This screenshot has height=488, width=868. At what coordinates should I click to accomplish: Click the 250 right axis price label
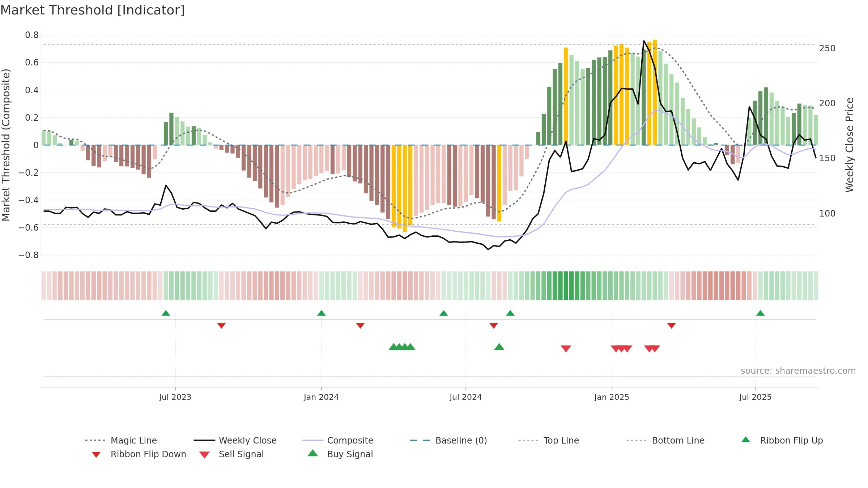(827, 48)
